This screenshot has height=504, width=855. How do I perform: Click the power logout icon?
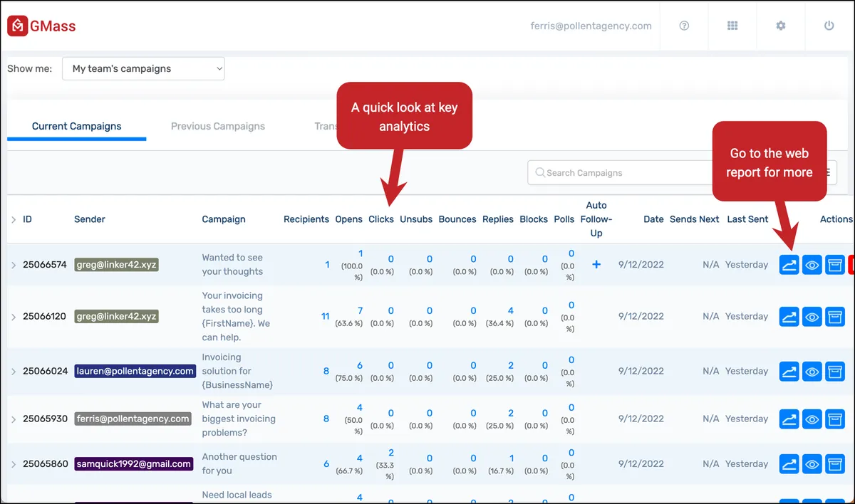pyautogui.click(x=829, y=26)
